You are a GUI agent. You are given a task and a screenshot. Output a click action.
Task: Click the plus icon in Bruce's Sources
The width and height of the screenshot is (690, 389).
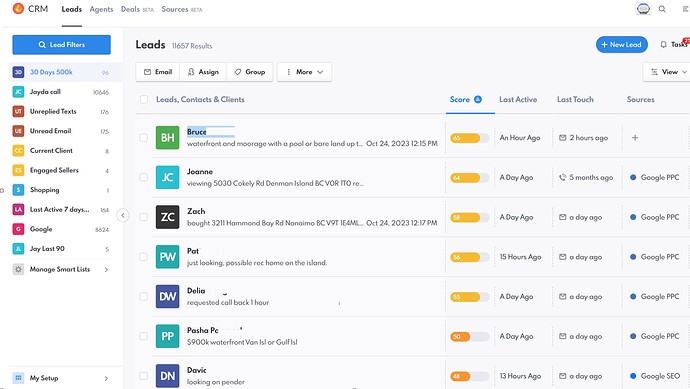[x=635, y=138]
